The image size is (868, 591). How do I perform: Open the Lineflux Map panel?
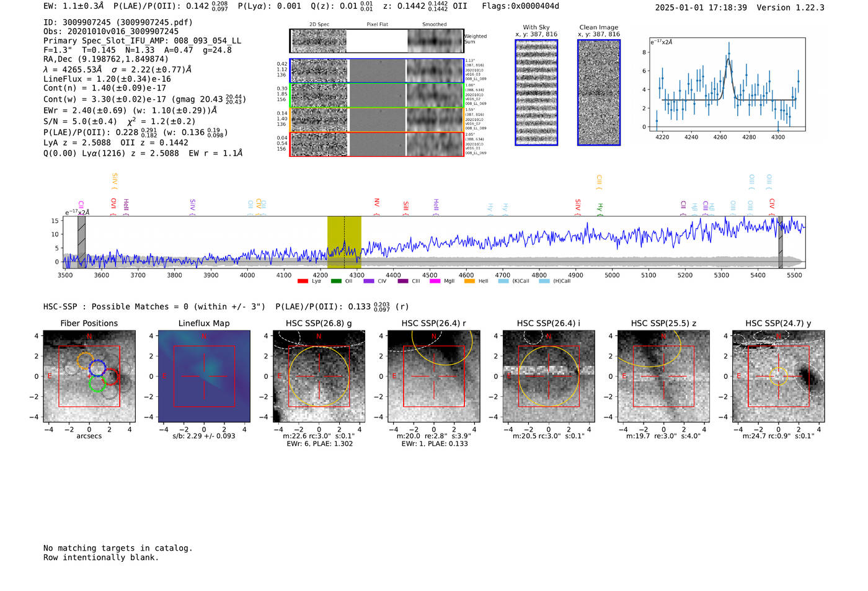[204, 376]
